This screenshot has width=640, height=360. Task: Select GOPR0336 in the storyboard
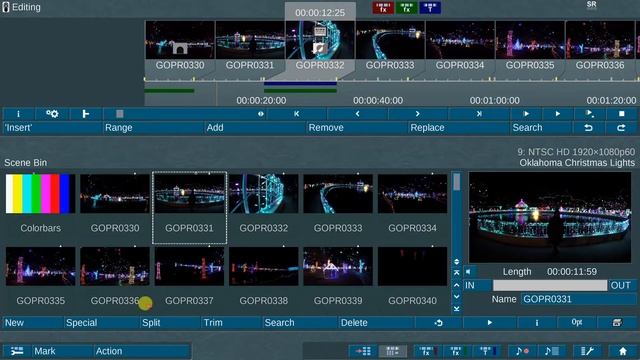pyautogui.click(x=600, y=46)
